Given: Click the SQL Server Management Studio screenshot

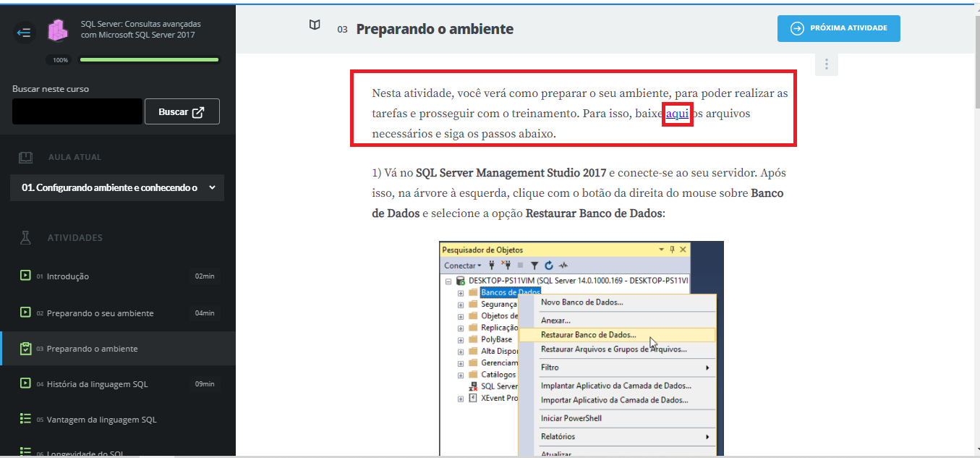Looking at the screenshot, I should 581,349.
